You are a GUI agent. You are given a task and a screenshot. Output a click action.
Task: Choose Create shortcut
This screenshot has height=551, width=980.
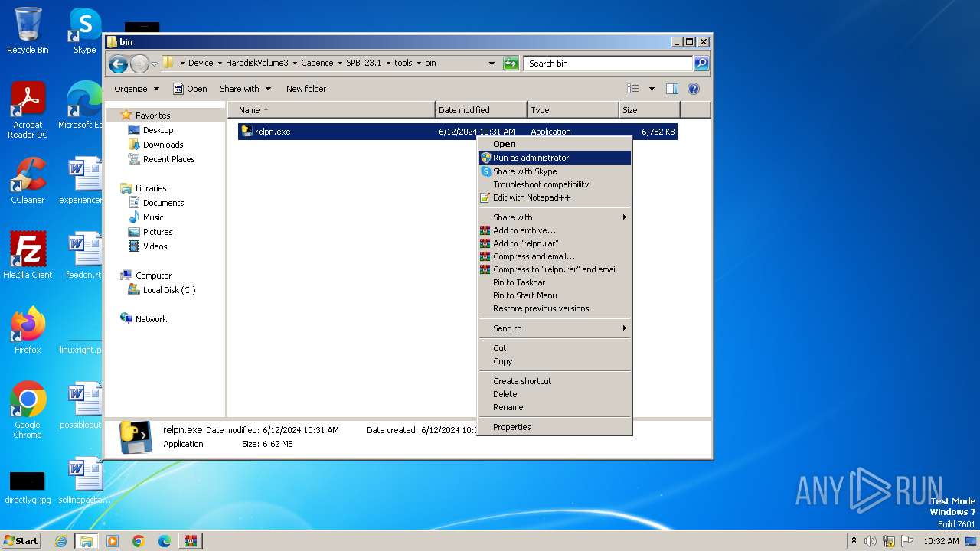coord(554,381)
